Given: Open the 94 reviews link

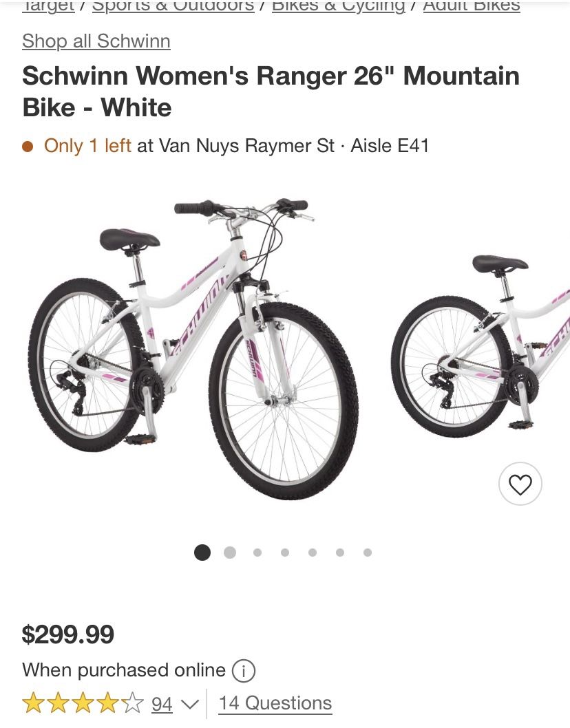Looking at the screenshot, I should (x=162, y=704).
